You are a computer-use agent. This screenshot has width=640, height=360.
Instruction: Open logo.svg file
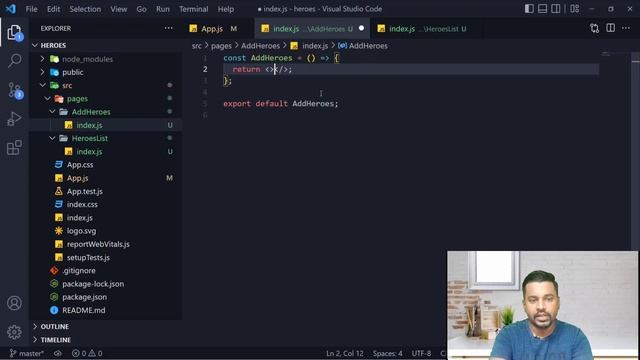pos(106,231)
